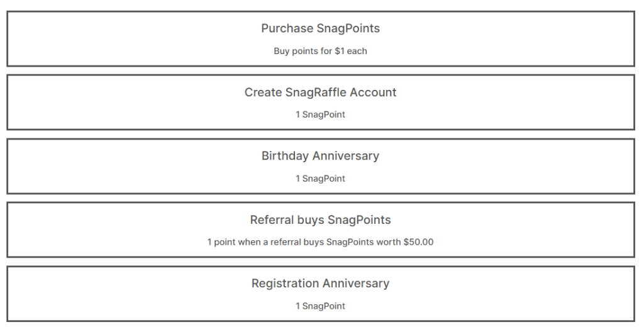Click the word 'Birthday' in the third card
Viewport: 644px width, 332px height.
point(285,156)
